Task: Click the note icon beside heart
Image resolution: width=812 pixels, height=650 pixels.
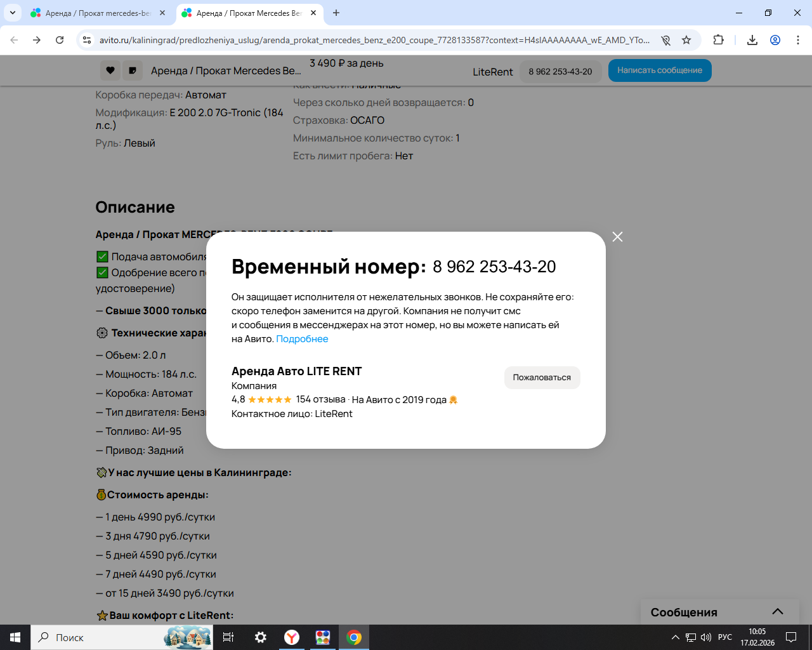Action: tap(133, 70)
